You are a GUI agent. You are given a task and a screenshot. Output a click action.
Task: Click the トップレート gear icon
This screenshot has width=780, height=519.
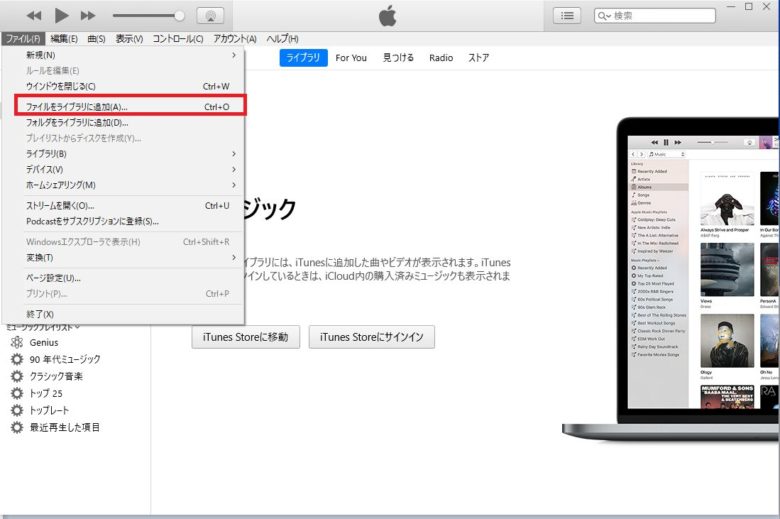click(x=17, y=410)
